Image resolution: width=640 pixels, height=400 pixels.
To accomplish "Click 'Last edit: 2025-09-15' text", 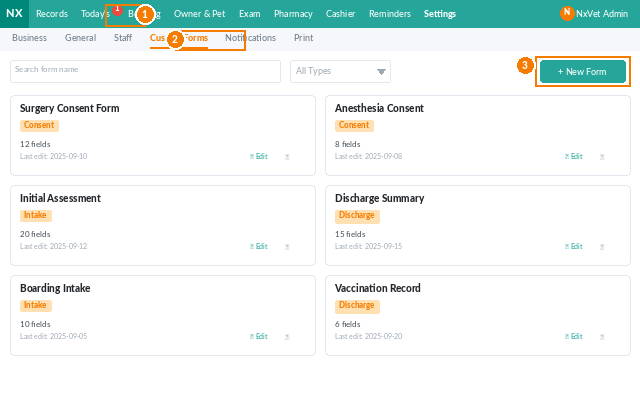I will tap(369, 246).
